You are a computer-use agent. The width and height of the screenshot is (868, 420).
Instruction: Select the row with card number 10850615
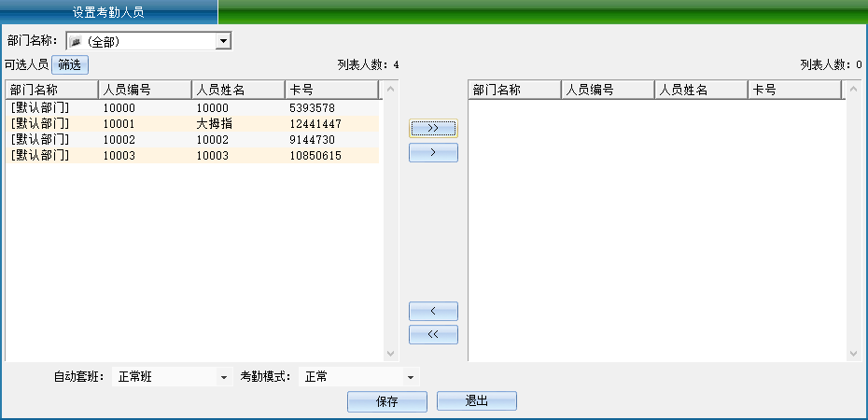[x=187, y=156]
